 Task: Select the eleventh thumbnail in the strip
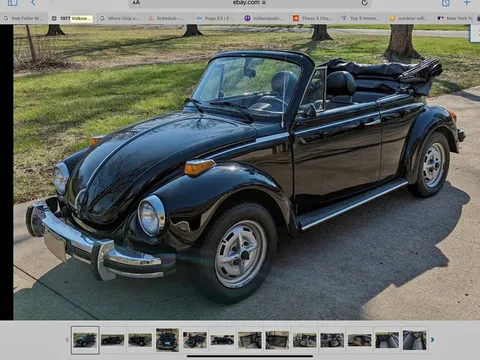click(360, 340)
